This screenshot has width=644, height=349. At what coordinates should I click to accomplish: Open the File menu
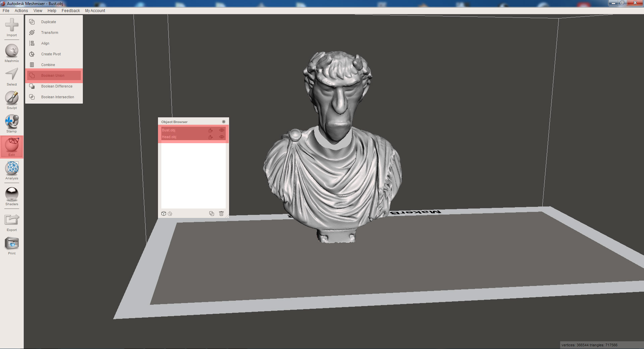pos(6,11)
